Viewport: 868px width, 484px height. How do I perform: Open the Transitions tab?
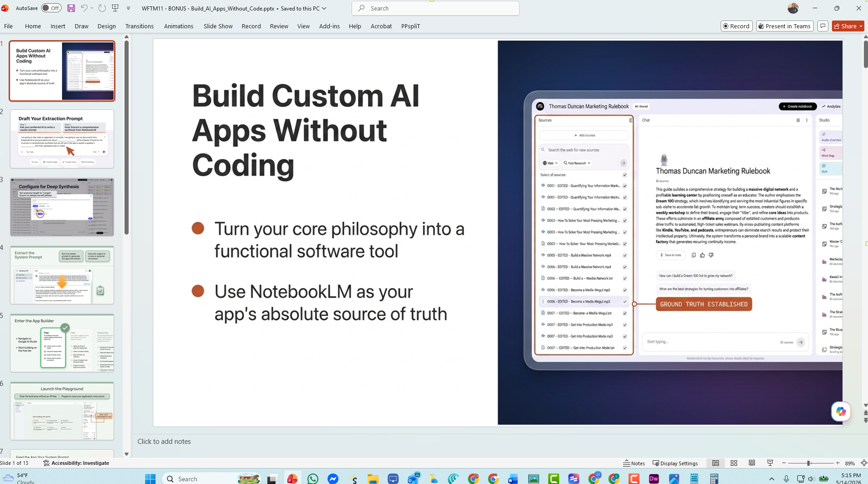[x=140, y=26]
